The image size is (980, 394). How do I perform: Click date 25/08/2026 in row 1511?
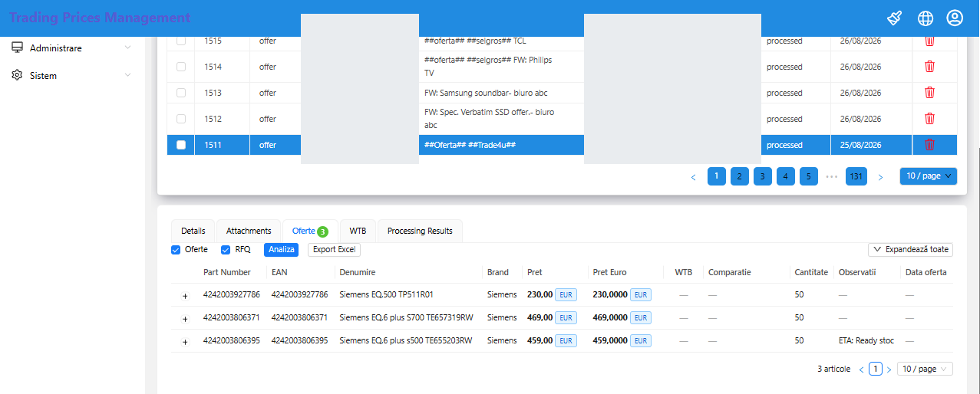pos(861,145)
